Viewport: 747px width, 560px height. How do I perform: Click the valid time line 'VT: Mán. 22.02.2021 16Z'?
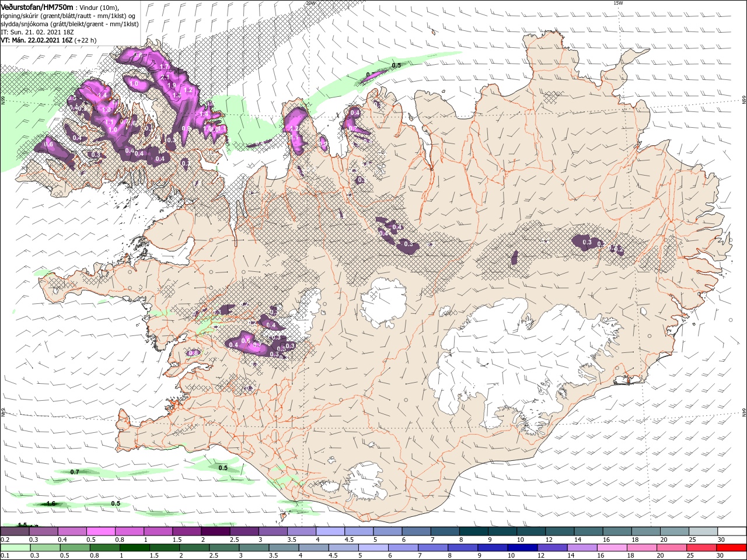36,40
